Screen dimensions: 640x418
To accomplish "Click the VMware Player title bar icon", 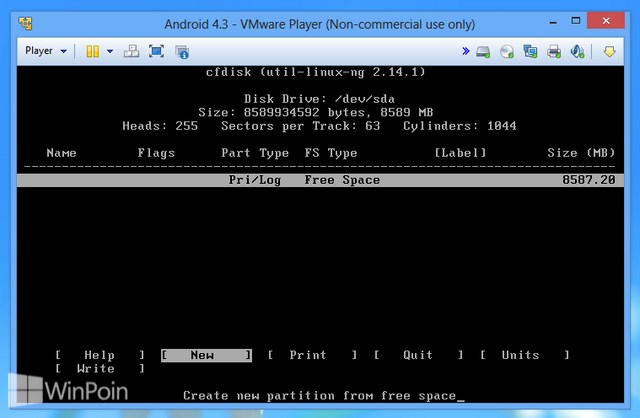I will 25,23.
